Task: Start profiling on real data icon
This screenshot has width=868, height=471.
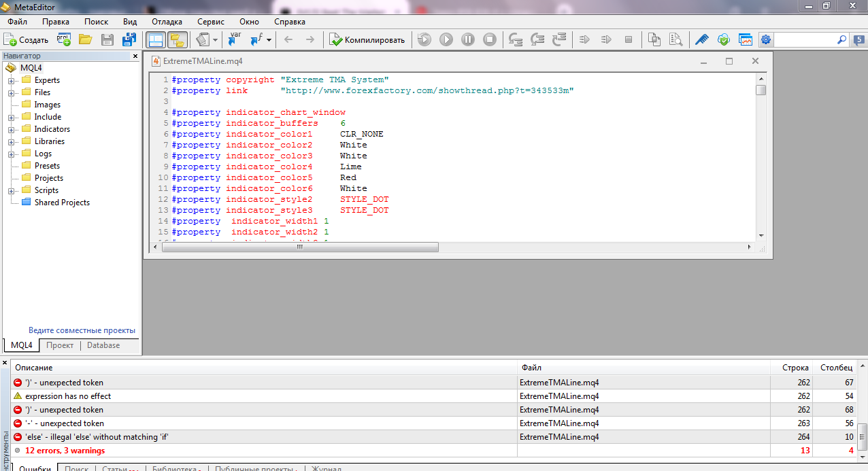Action: (584, 39)
